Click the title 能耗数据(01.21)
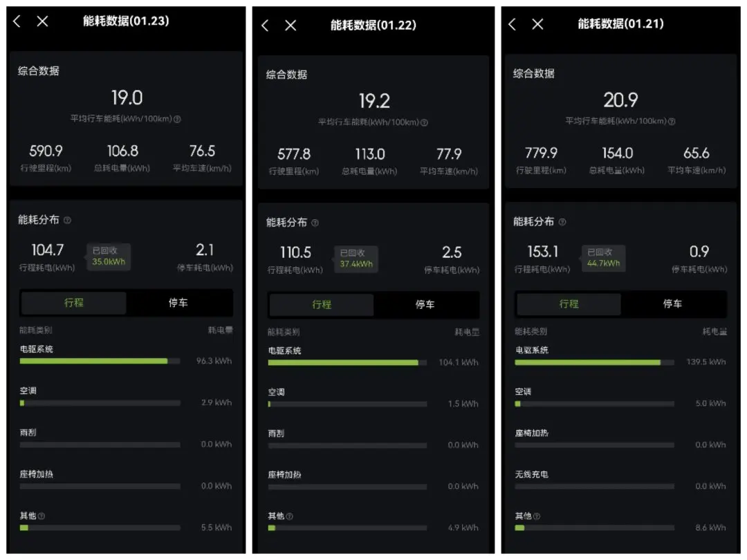This screenshot has width=747, height=560. (620, 24)
